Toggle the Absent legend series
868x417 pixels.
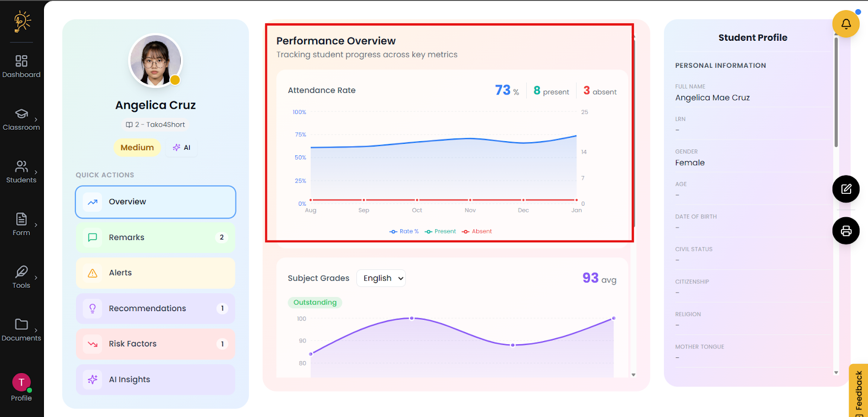(x=477, y=231)
